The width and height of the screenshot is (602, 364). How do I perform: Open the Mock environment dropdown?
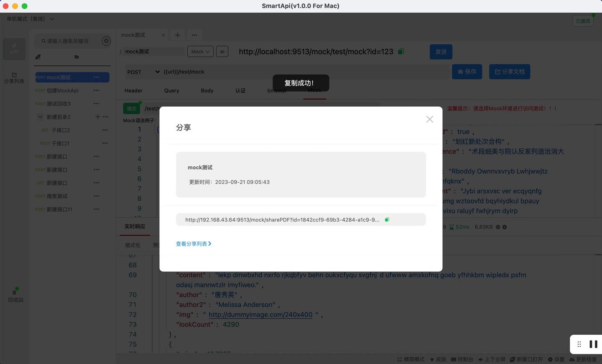(200, 51)
